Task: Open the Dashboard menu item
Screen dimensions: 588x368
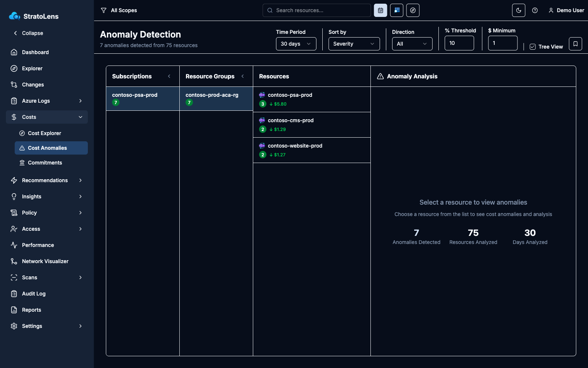Action: tap(47, 52)
